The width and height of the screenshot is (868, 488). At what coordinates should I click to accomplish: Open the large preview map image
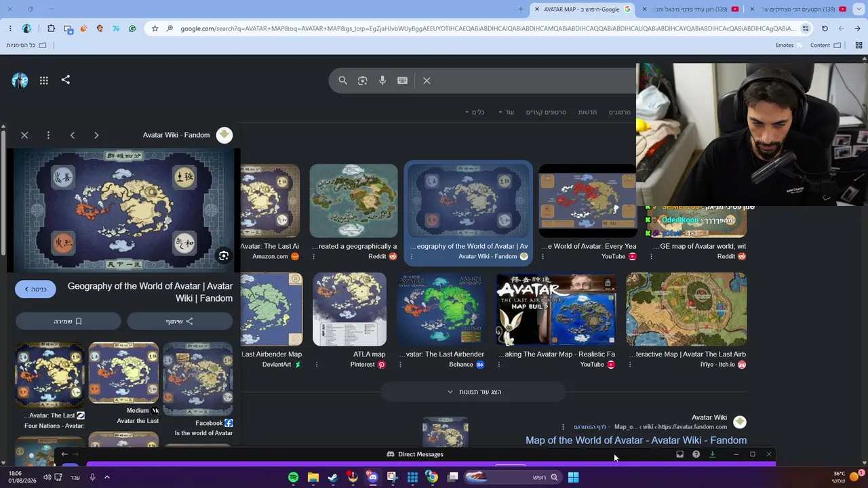click(x=123, y=211)
